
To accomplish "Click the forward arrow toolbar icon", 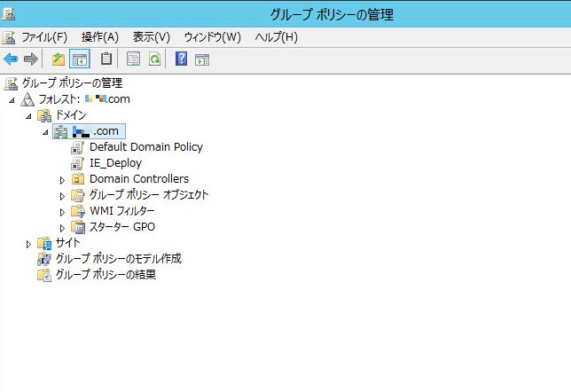I will tap(31, 59).
